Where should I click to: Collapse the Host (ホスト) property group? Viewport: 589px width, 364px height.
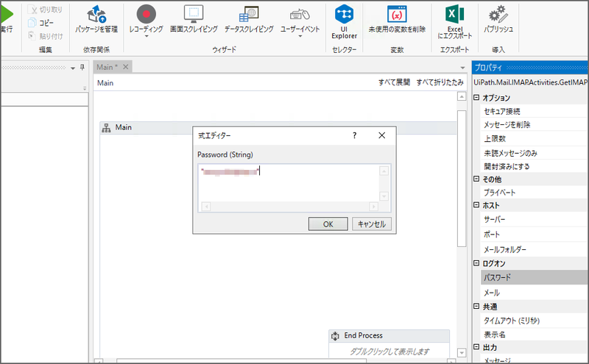point(476,205)
